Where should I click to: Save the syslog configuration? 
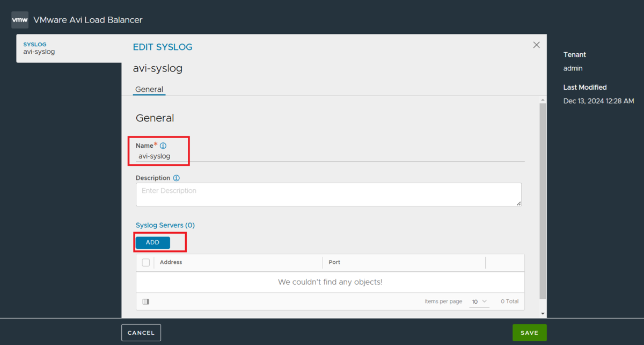pyautogui.click(x=529, y=333)
